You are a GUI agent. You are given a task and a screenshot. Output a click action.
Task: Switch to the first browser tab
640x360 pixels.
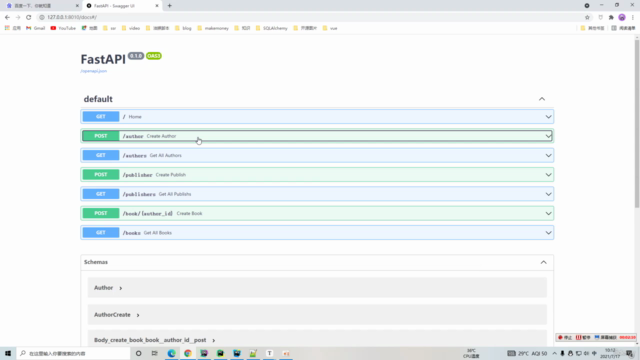[x=41, y=6]
